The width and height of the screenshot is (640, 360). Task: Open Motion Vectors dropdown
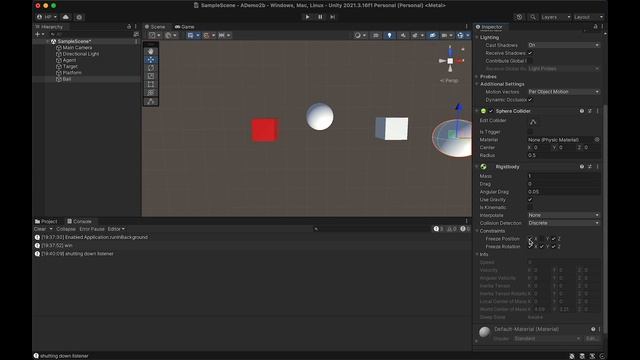(564, 92)
